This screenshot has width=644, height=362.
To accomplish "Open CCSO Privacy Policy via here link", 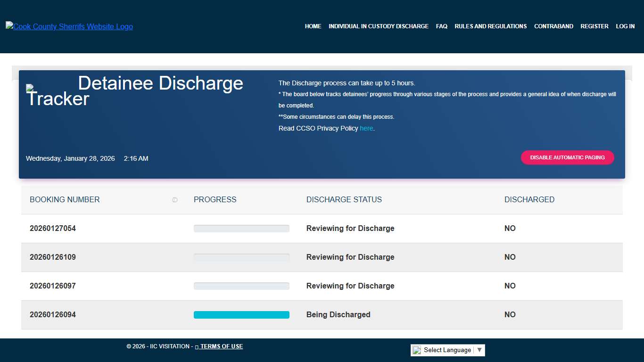I will [x=366, y=128].
